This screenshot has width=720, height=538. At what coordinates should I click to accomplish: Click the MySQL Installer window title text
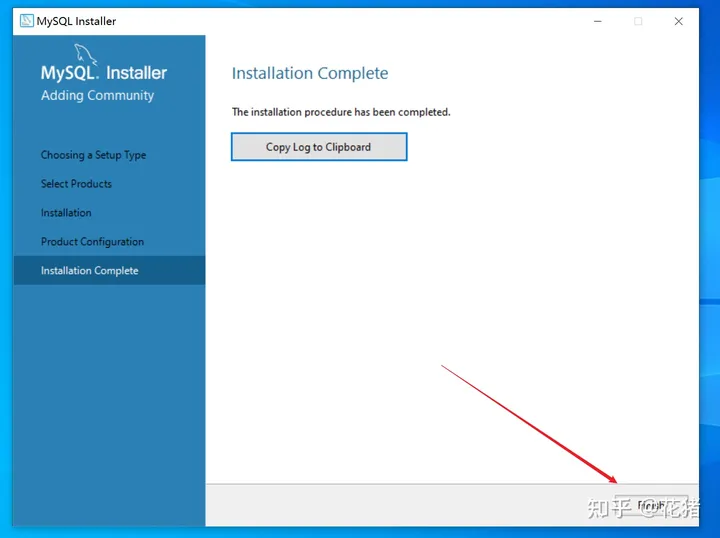click(x=76, y=21)
